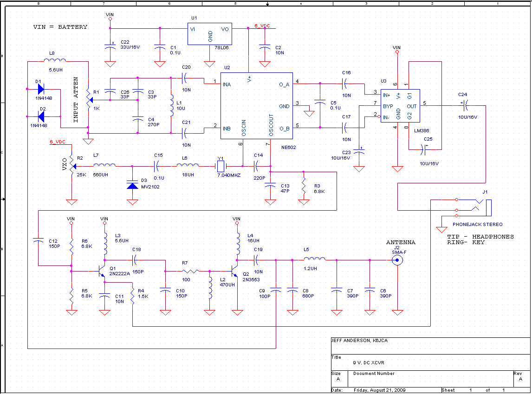
Task: Click the VIN = BATTERY text note
Action: pyautogui.click(x=60, y=27)
